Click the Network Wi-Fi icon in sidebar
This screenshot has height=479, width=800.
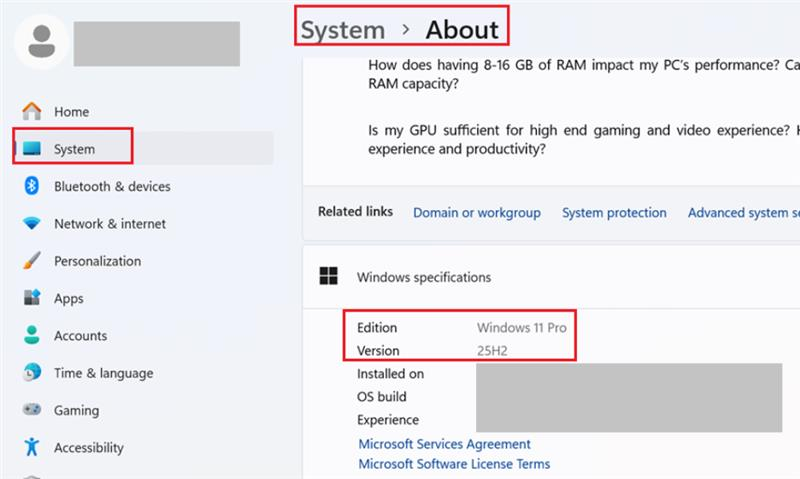click(32, 223)
